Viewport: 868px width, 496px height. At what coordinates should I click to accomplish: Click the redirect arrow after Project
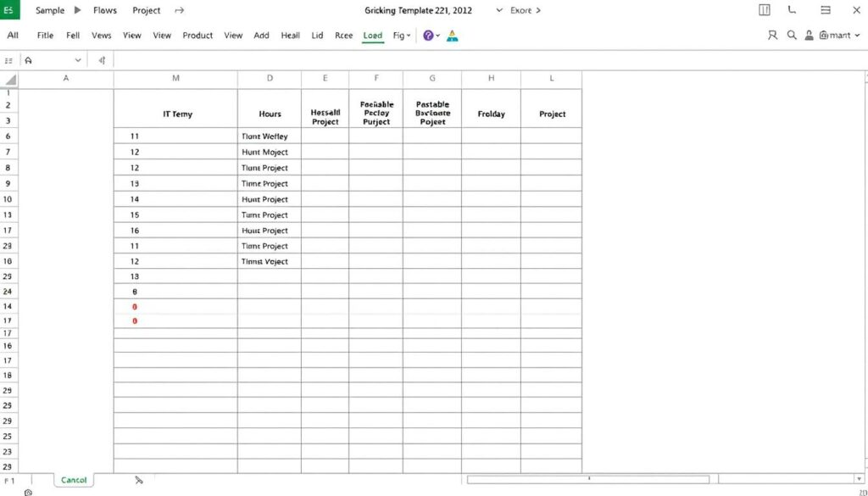(x=180, y=10)
